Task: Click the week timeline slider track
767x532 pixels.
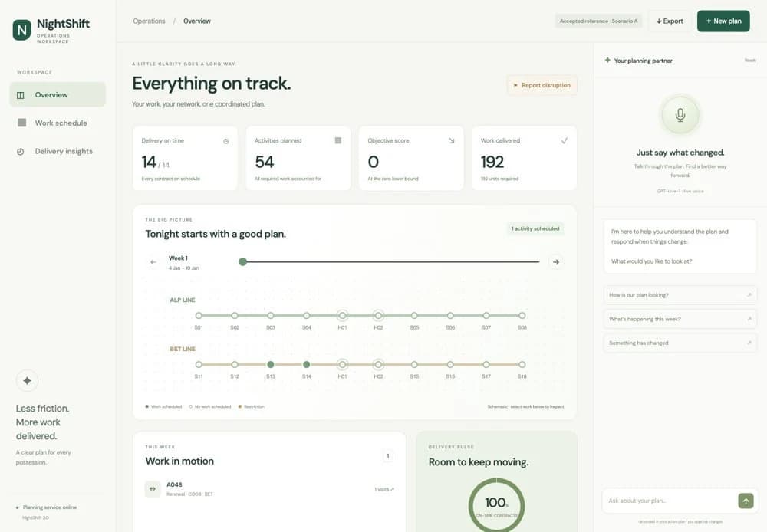Action: click(x=391, y=261)
